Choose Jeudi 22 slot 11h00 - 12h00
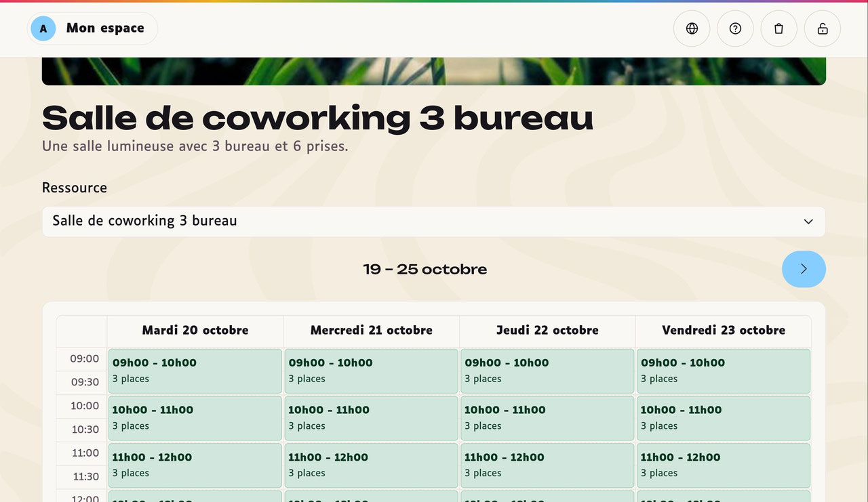The image size is (868, 502). 547,465
